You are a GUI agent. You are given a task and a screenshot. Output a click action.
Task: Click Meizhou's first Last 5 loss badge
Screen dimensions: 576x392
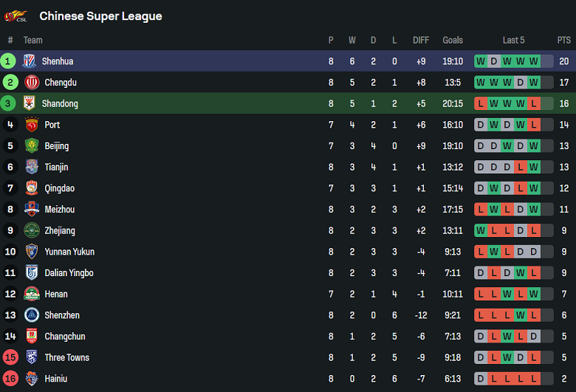[481, 210]
